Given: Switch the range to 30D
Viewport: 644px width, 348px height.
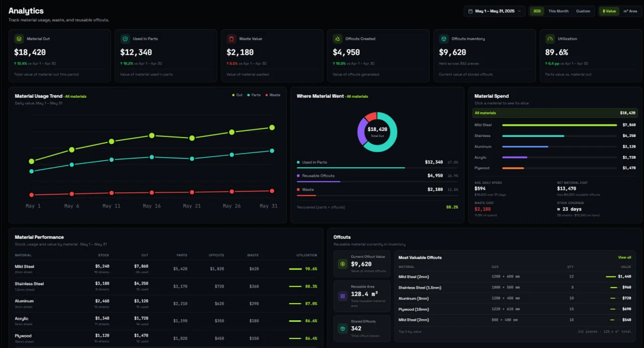Looking at the screenshot, I should pos(537,11).
